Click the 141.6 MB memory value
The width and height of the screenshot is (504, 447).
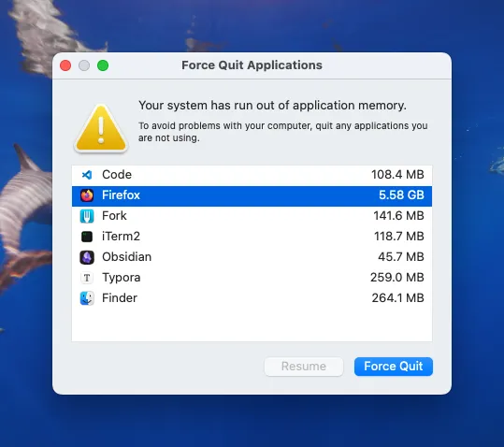click(x=398, y=216)
